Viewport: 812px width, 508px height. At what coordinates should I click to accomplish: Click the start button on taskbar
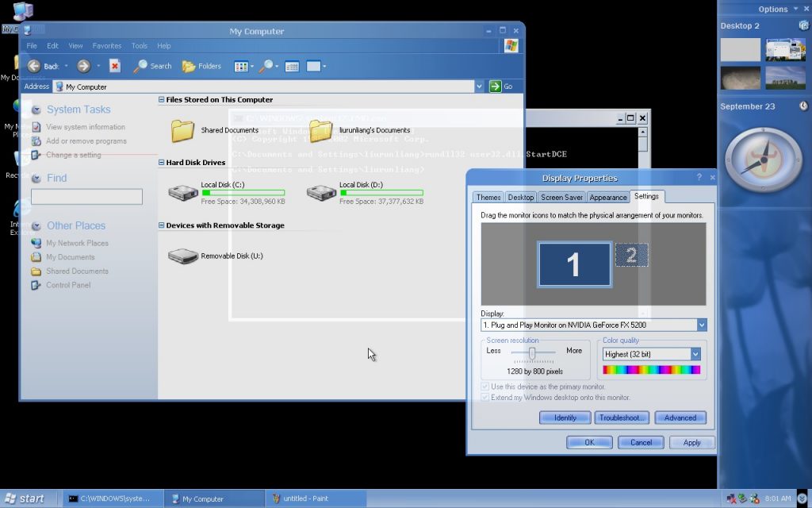click(x=25, y=498)
